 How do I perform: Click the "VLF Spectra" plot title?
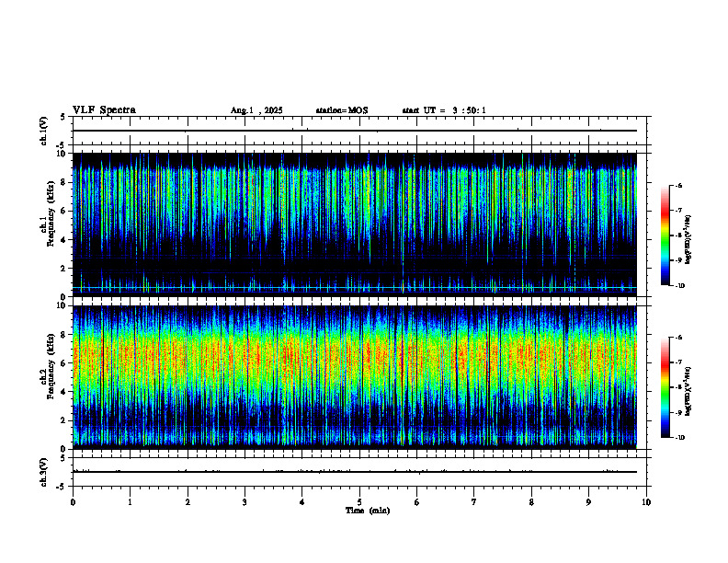pos(104,110)
